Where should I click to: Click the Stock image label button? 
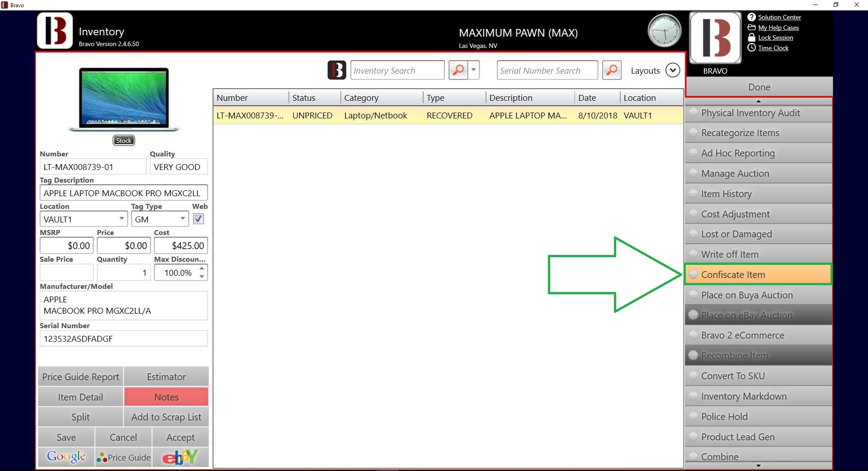pyautogui.click(x=124, y=141)
